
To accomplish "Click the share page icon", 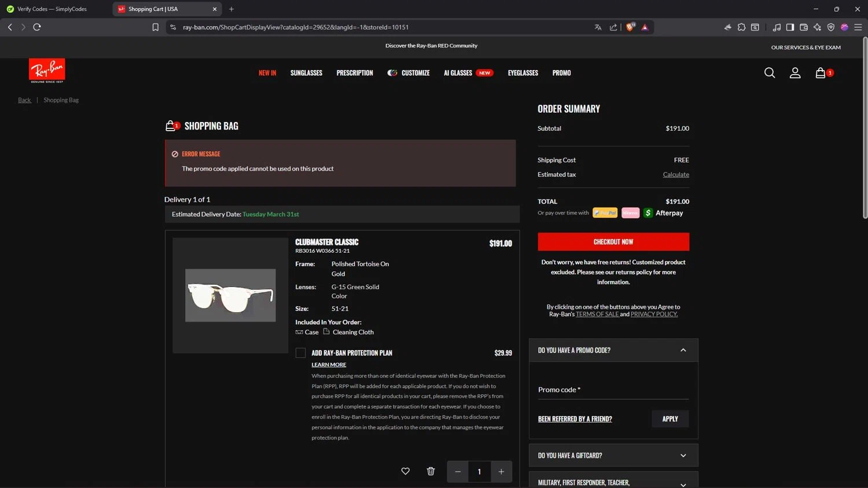I will pyautogui.click(x=613, y=27).
